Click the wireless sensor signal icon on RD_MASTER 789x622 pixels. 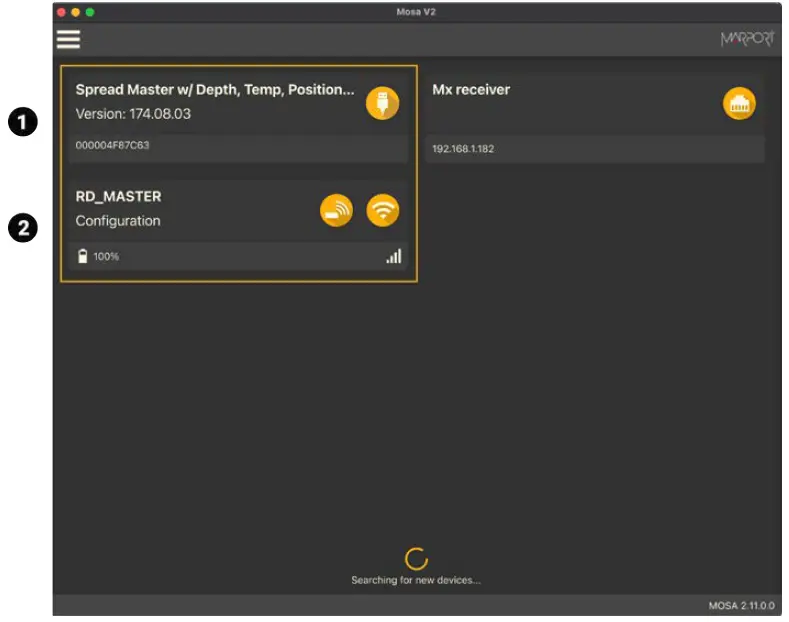[x=336, y=210]
